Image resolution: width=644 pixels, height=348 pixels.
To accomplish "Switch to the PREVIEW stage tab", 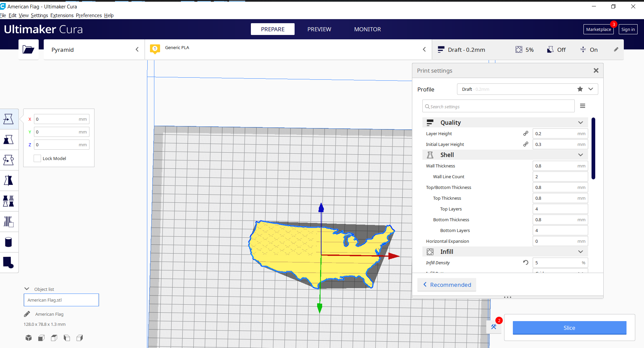I will tap(319, 29).
